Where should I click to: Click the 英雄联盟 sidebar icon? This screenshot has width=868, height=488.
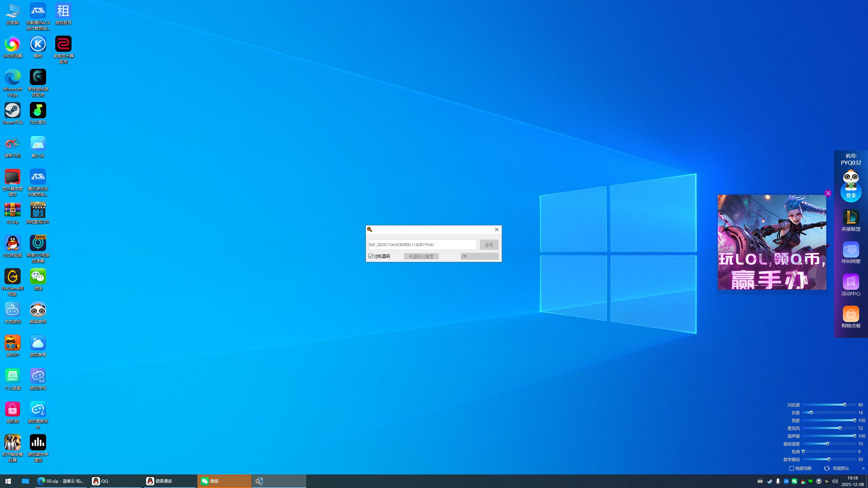[851, 218]
